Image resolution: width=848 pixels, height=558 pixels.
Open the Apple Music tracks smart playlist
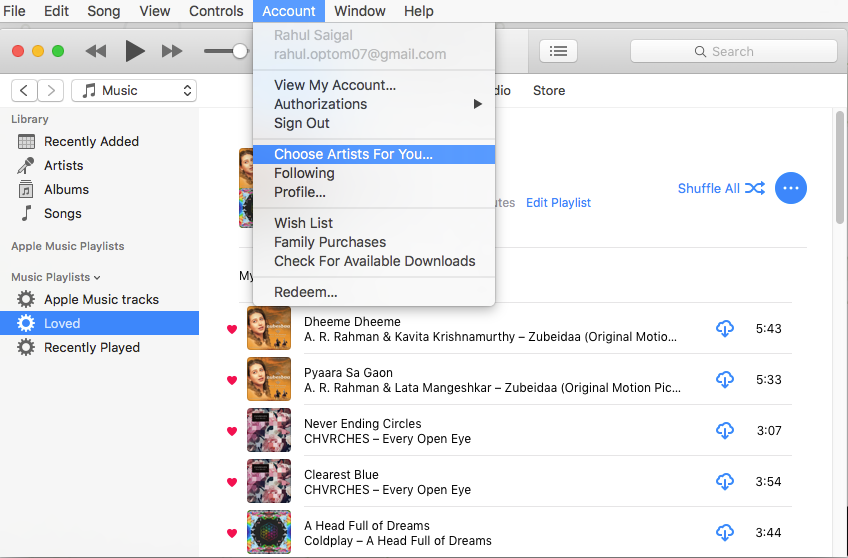pos(101,299)
